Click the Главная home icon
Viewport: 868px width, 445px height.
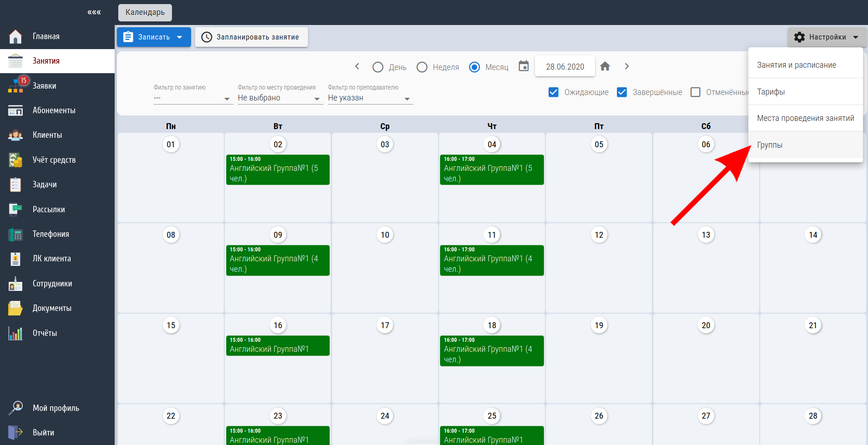click(x=15, y=36)
